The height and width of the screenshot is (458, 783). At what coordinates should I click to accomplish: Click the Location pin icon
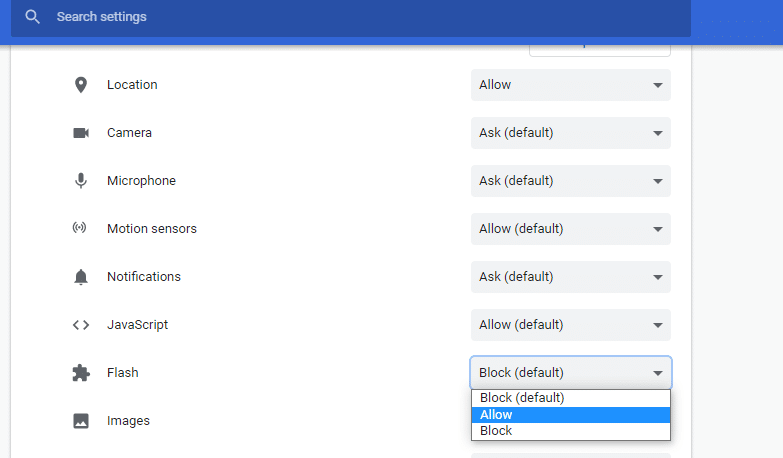point(81,85)
